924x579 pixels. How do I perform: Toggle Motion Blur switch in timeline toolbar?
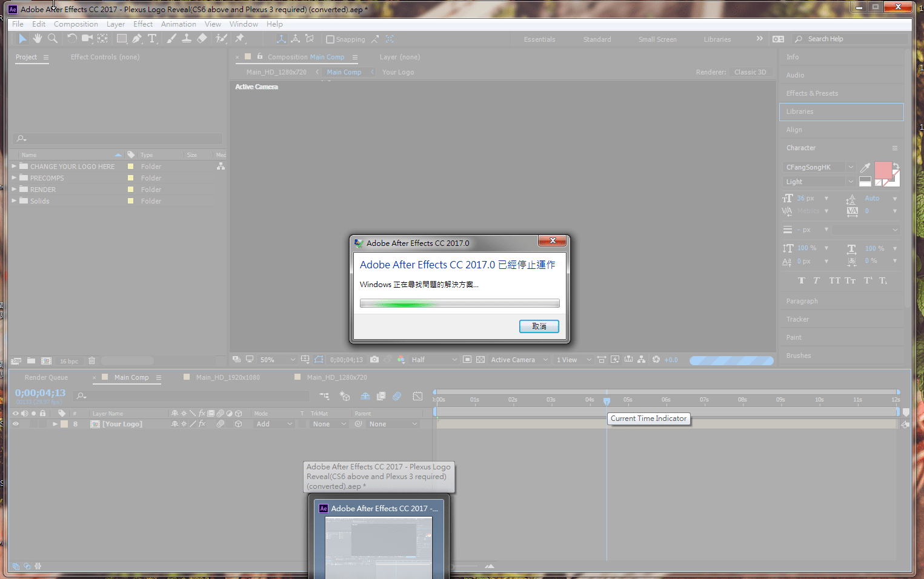[x=397, y=396]
